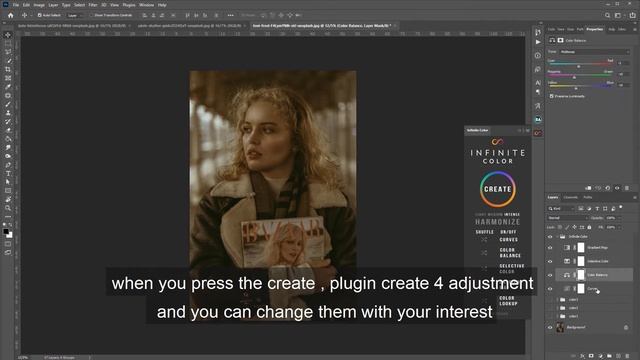The height and width of the screenshot is (360, 640).
Task: Open the layer Kind filter dropdown
Action: (x=562, y=209)
